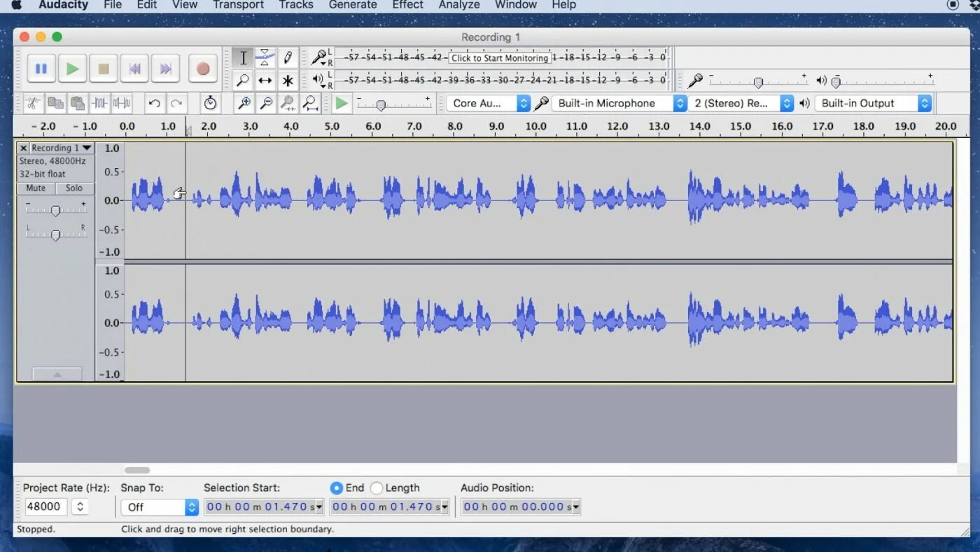Adjust the recording volume slider
The height and width of the screenshot is (552, 980).
coord(758,83)
